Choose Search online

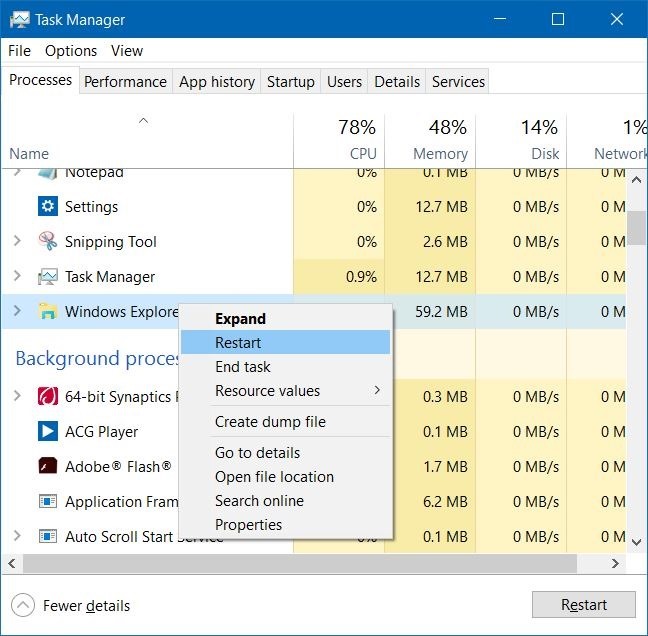[286, 500]
